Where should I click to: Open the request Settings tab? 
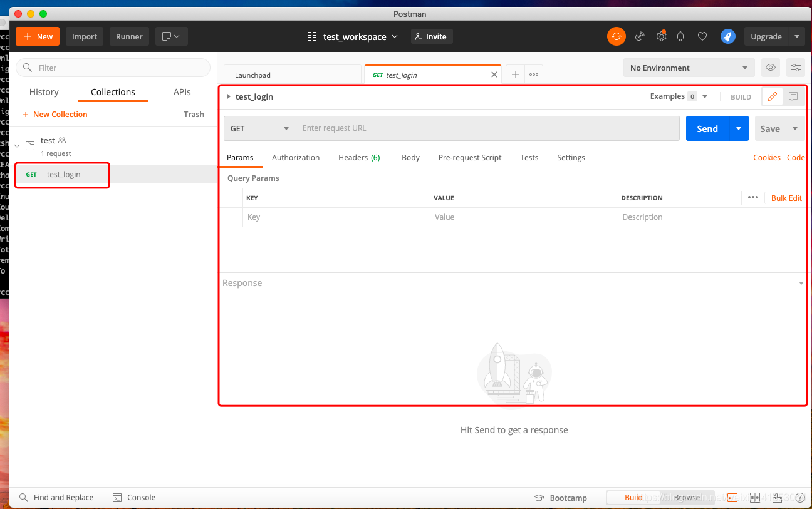pos(571,158)
